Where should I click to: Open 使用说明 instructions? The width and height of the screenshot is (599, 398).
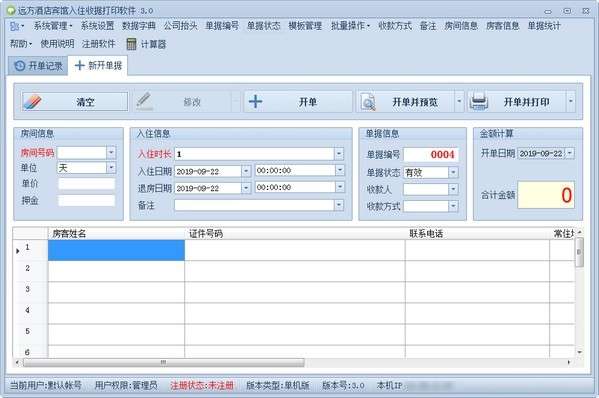[57, 44]
